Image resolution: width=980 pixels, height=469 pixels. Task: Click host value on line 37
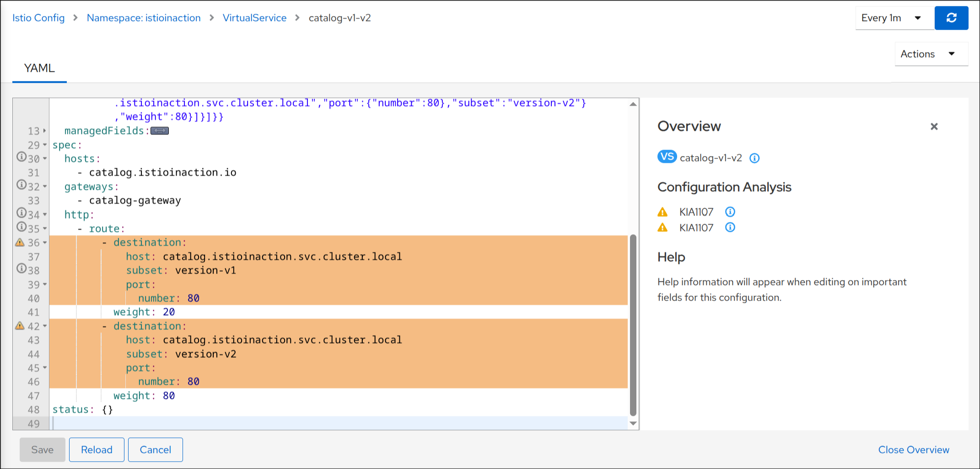[282, 257]
